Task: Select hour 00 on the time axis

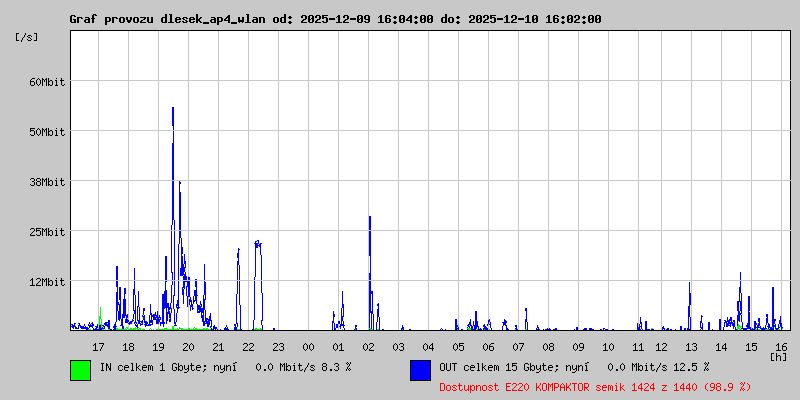Action: (308, 347)
